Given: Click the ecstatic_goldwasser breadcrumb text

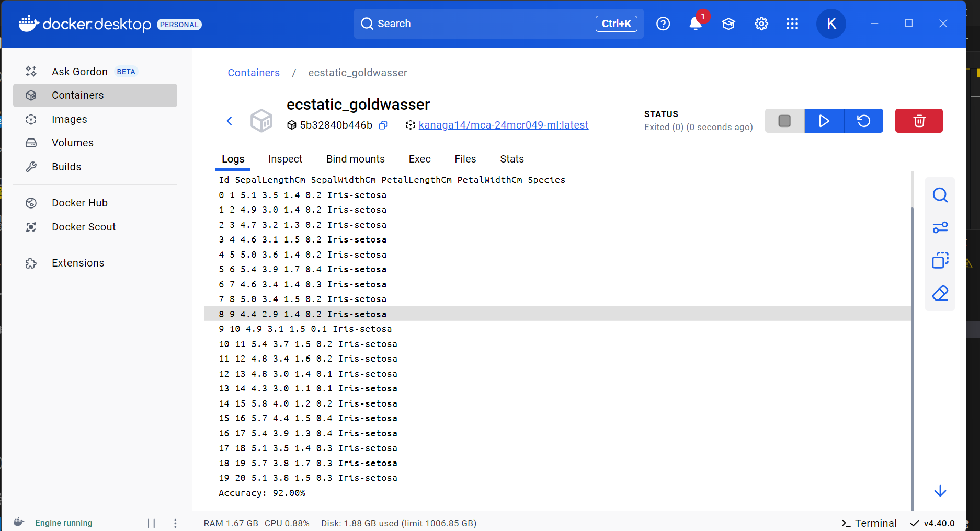Looking at the screenshot, I should pos(358,73).
